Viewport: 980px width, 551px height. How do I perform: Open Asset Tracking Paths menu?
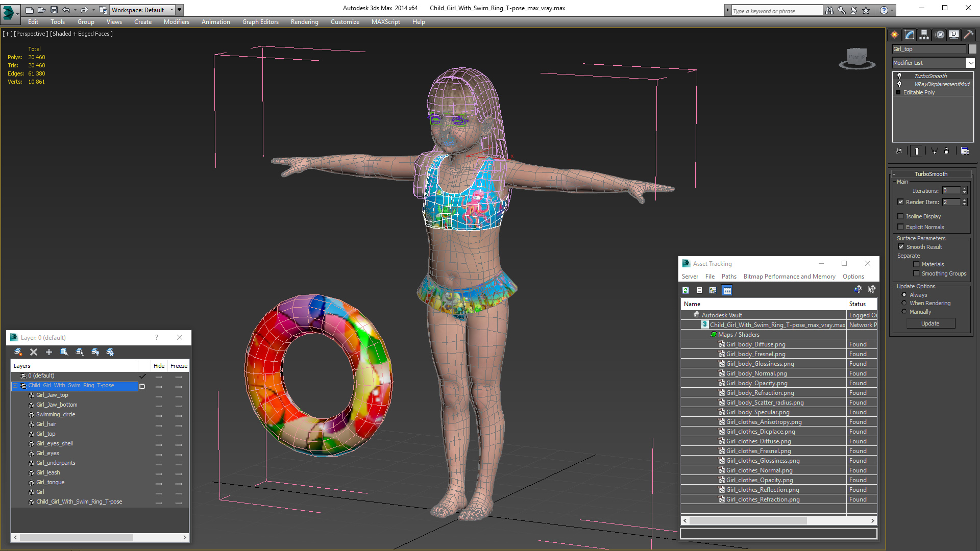tap(729, 277)
